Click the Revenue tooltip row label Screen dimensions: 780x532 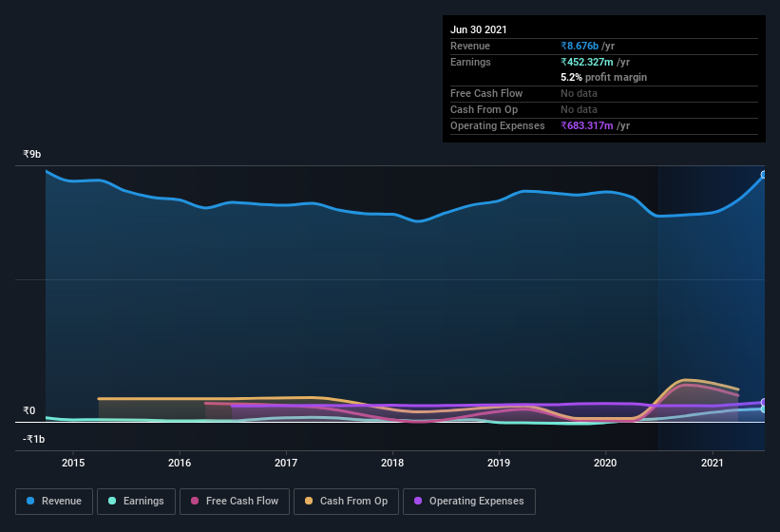pyautogui.click(x=470, y=46)
